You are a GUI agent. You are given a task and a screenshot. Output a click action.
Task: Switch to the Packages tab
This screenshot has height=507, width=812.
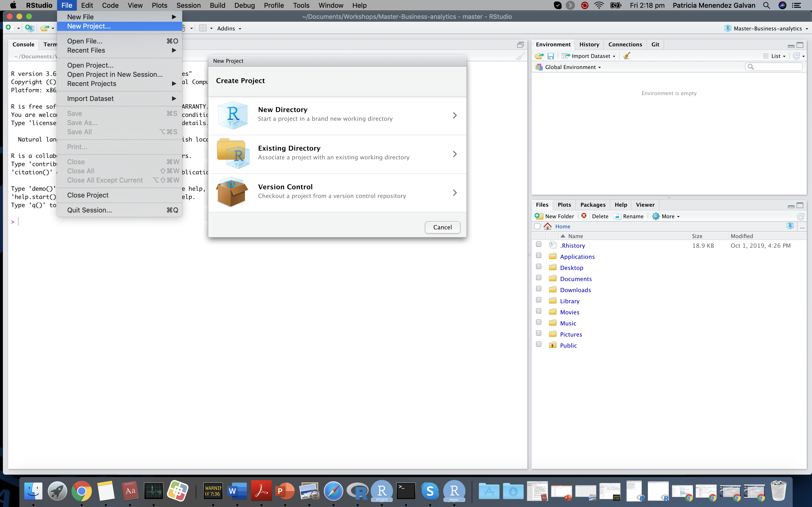tap(593, 204)
